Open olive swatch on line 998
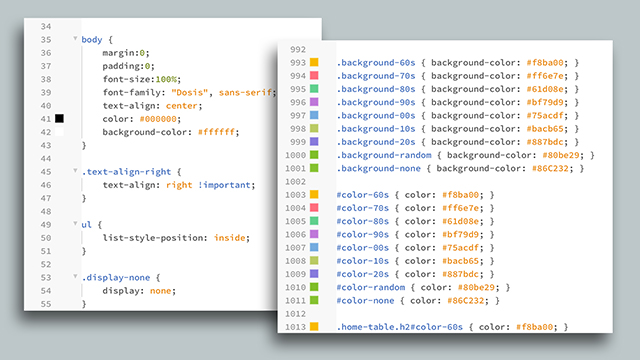The width and height of the screenshot is (640, 360). pos(314,128)
